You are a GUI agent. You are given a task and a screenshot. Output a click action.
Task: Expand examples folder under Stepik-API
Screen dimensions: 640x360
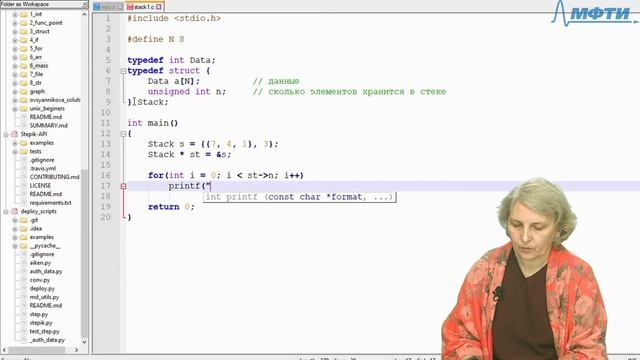click(x=15, y=143)
